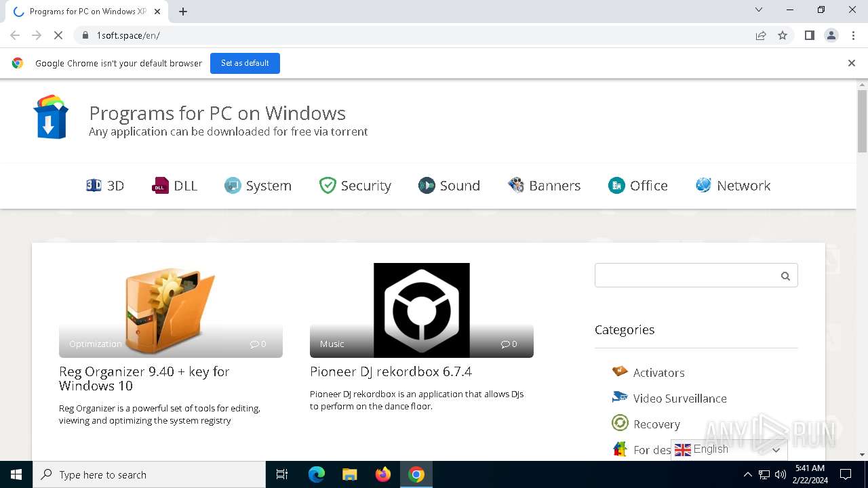This screenshot has height=488, width=868.
Task: Click the network tray icon
Action: tap(764, 474)
